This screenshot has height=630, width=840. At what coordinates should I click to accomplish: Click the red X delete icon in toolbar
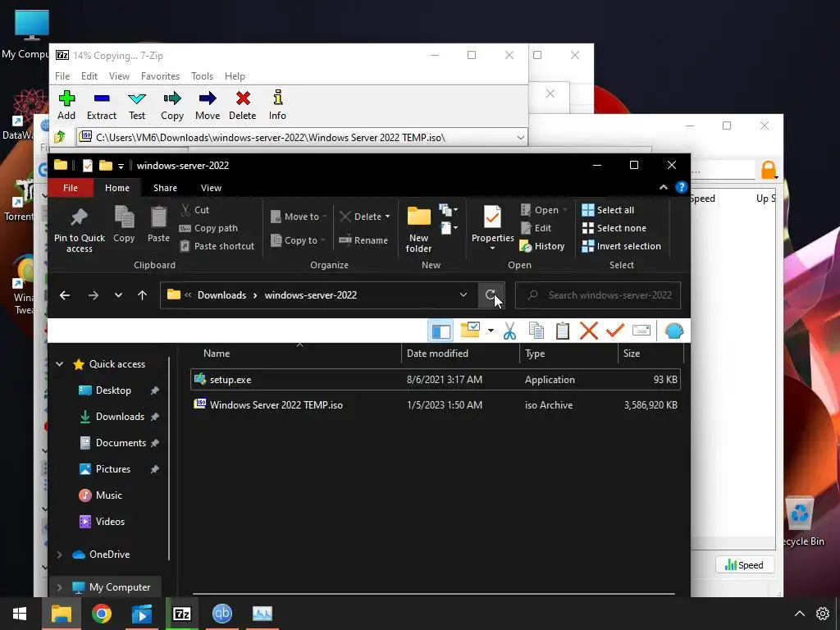589,331
